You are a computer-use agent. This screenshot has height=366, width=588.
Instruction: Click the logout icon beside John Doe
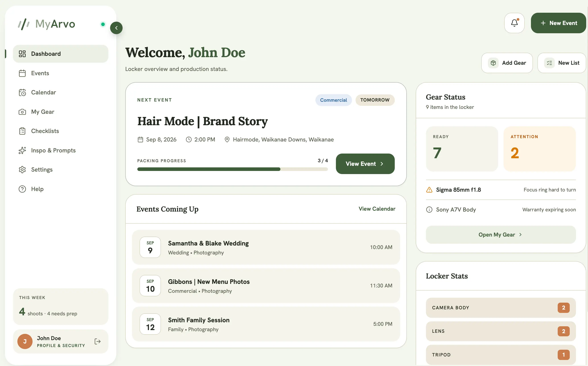pos(97,341)
